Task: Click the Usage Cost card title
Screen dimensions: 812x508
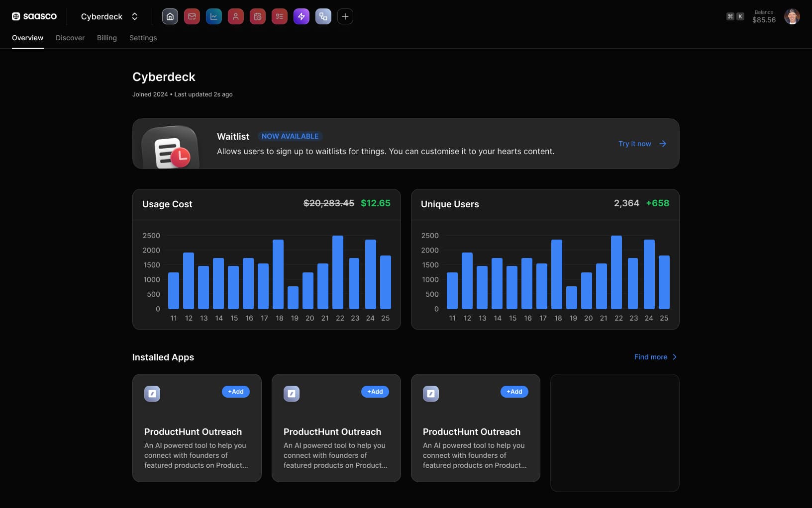Action: tap(167, 204)
